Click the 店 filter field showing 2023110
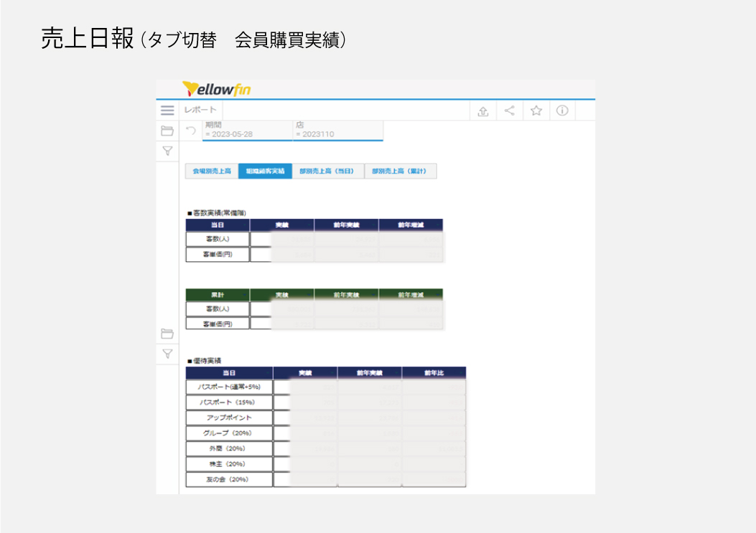Viewport: 756px width, 533px height. [x=338, y=130]
